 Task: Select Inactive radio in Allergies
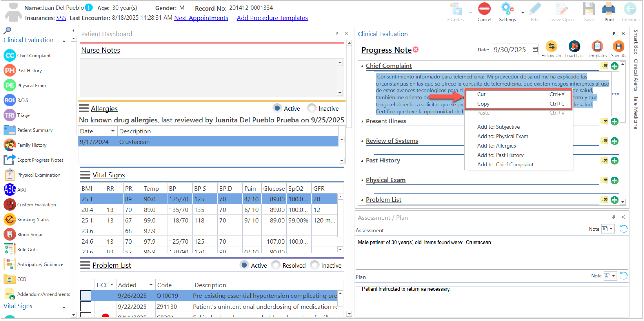pos(311,108)
